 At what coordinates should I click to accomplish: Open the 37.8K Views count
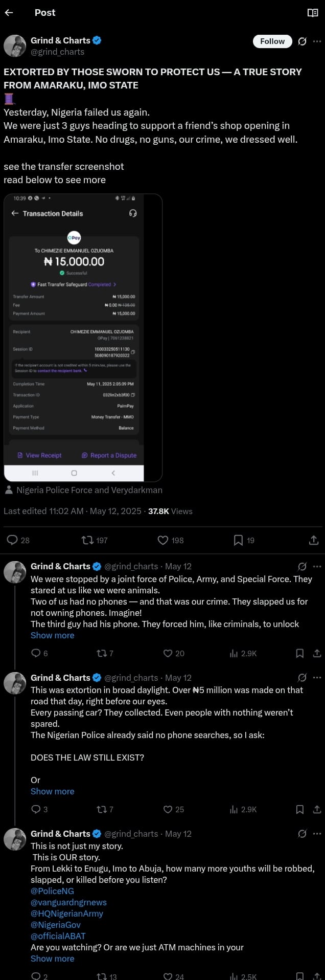coord(170,511)
